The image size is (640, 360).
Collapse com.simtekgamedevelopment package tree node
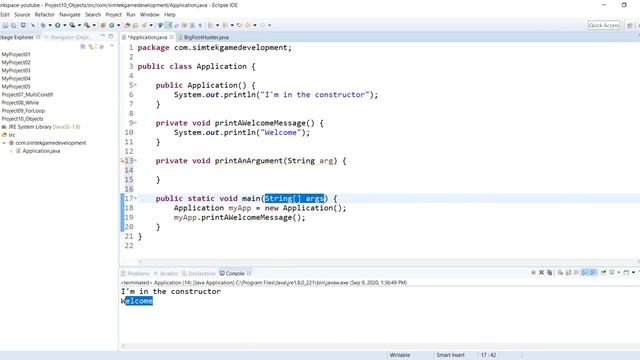point(4,143)
